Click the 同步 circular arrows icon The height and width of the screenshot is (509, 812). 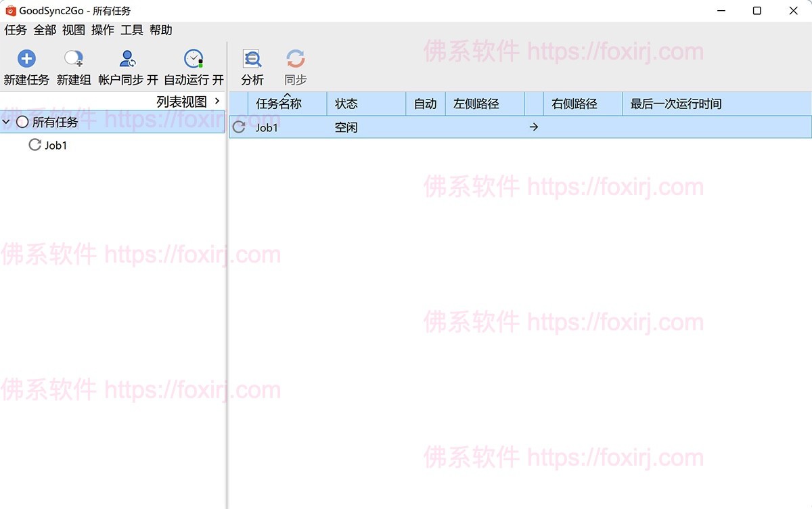click(294, 57)
